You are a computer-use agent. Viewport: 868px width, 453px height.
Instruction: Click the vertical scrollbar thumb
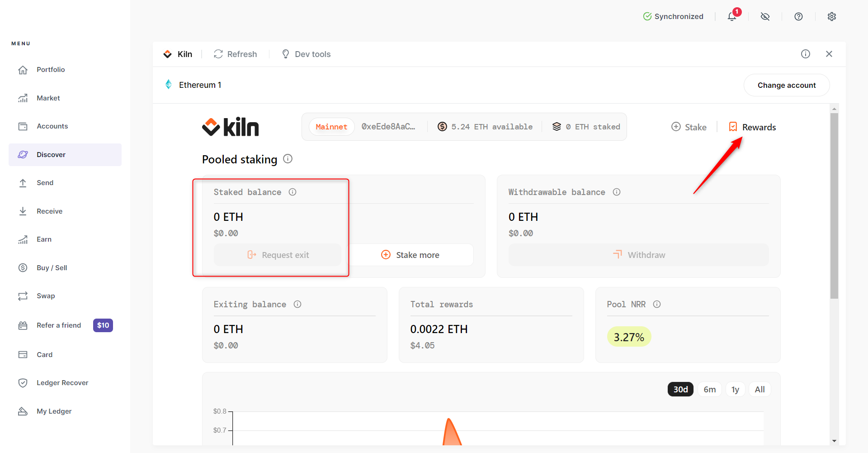(x=835, y=206)
